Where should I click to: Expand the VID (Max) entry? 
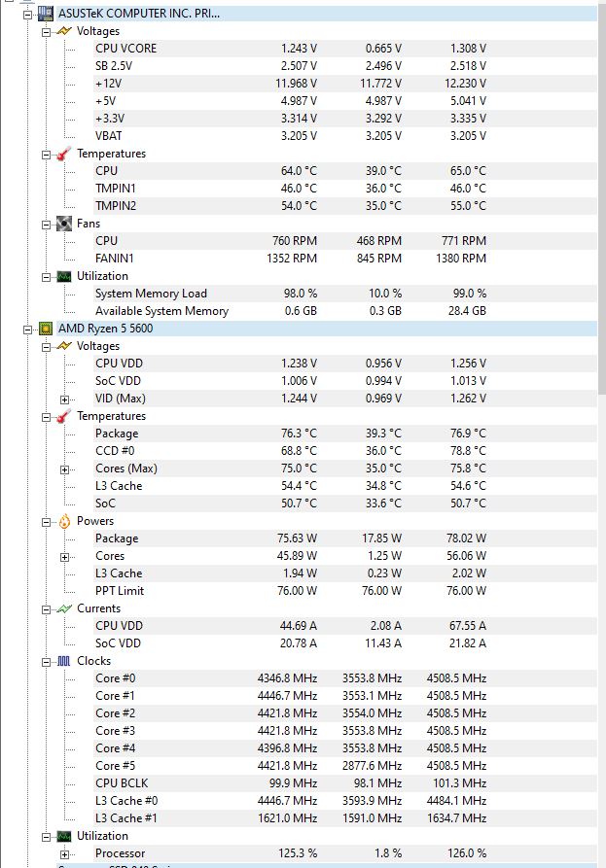[x=65, y=399]
